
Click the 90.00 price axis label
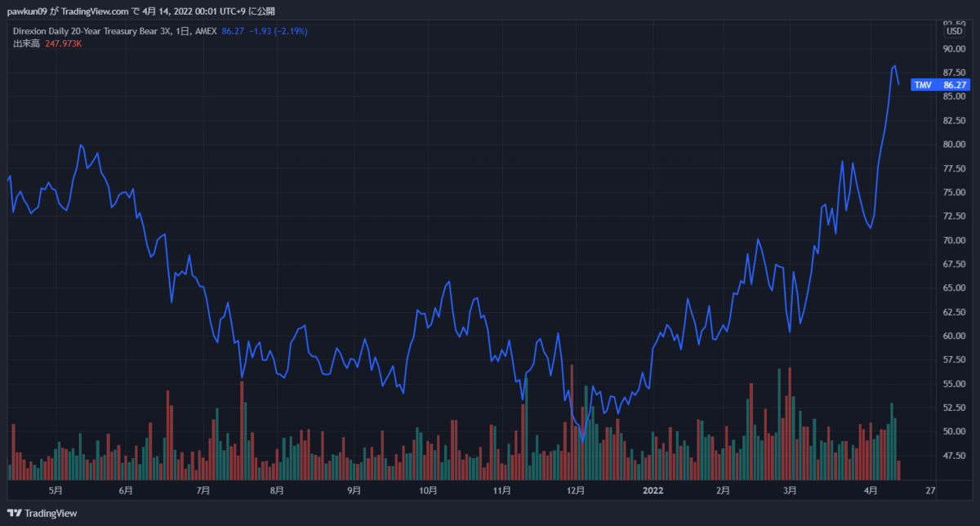click(955, 49)
